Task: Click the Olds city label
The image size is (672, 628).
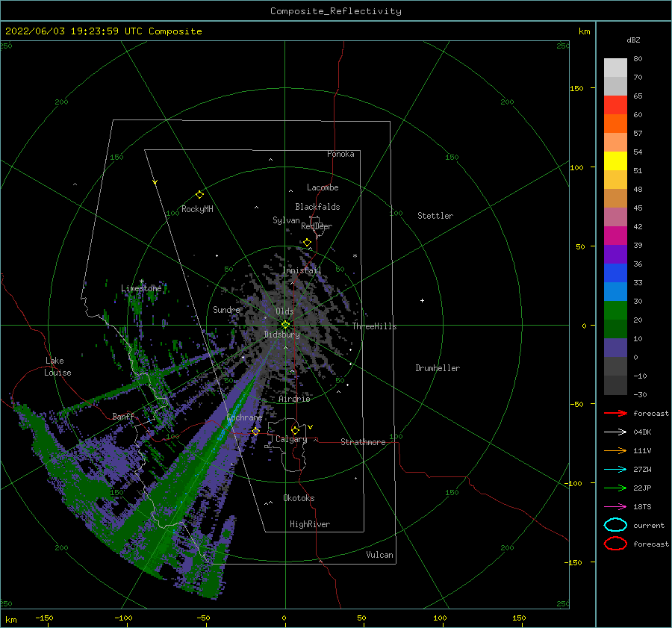Action: 284,311
